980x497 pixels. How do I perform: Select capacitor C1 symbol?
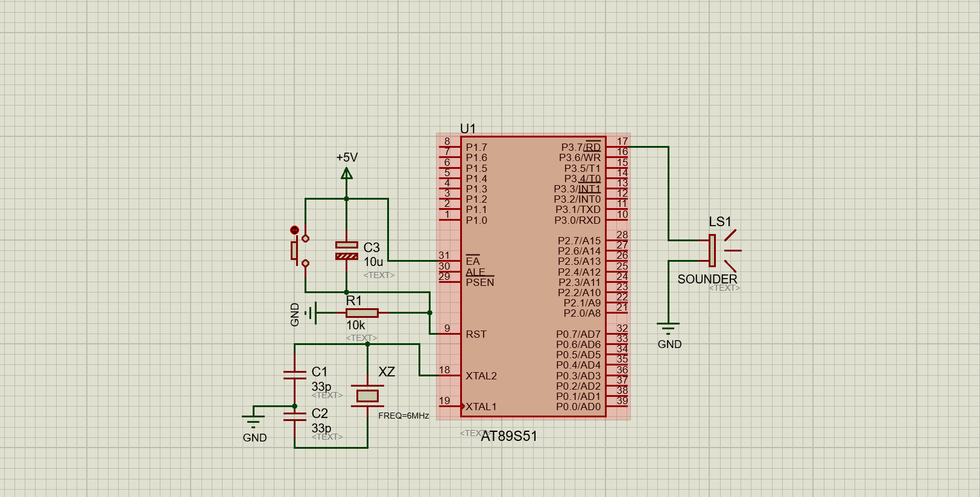(x=295, y=375)
